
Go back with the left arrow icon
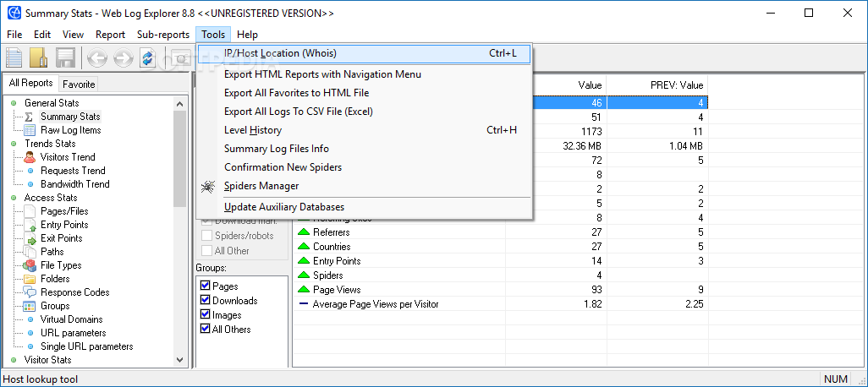click(98, 57)
